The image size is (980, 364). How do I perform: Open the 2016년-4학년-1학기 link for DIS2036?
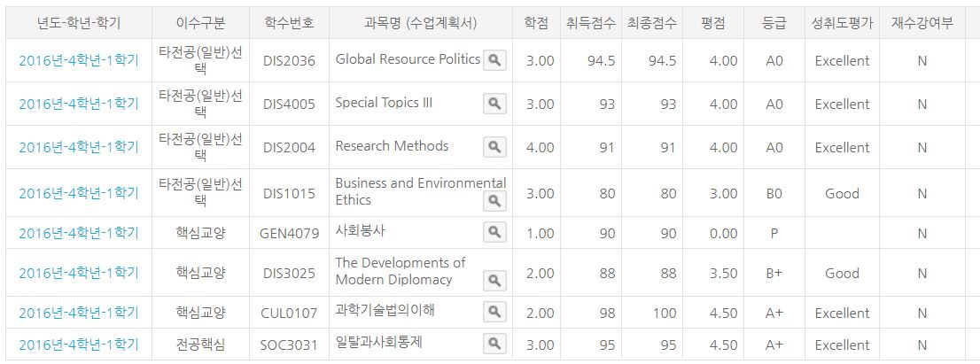(79, 60)
